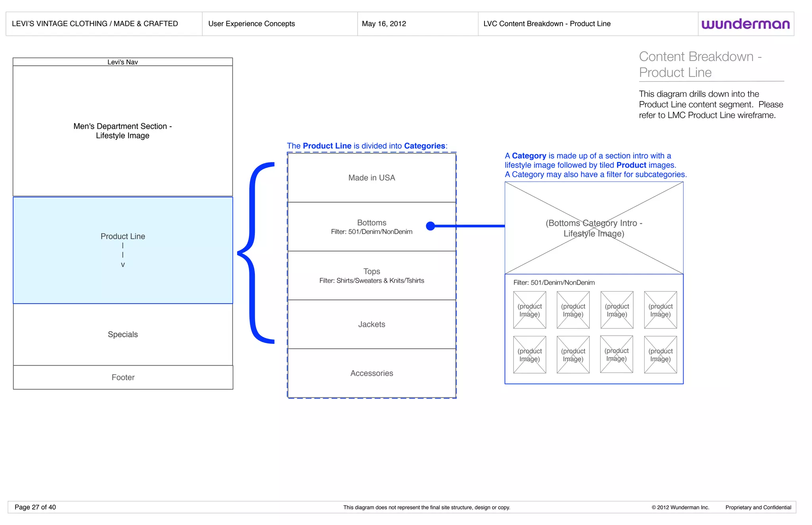Click Filter: 501/Denim/NonDenim label above products
Screen dimensions: 812x525
click(554, 283)
